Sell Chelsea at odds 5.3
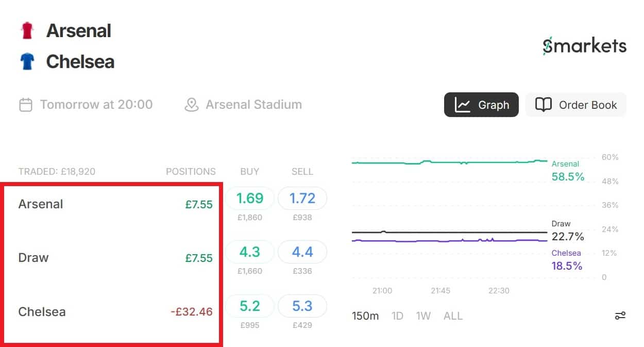Viewport: 644px width, 347px height. pyautogui.click(x=302, y=306)
